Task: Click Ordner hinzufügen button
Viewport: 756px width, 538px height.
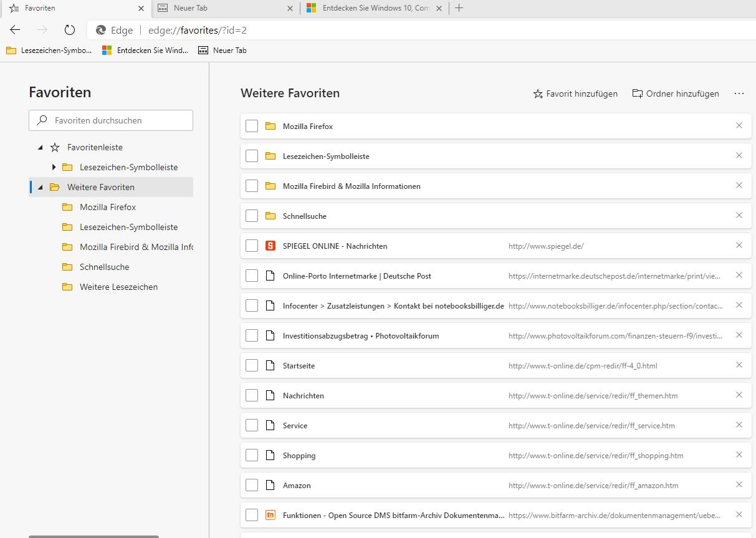Action: click(x=676, y=94)
